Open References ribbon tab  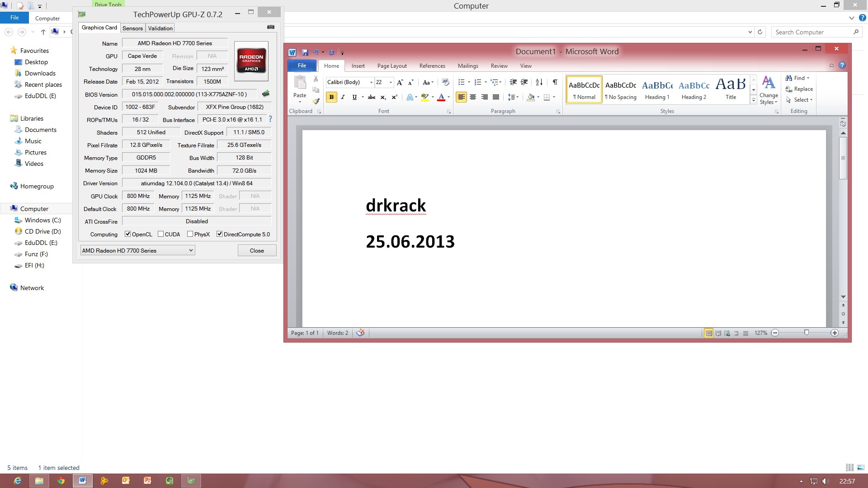point(432,66)
